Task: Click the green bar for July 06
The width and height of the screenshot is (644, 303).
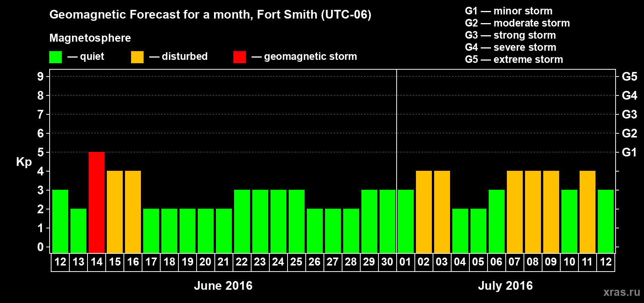Action: pos(497,222)
